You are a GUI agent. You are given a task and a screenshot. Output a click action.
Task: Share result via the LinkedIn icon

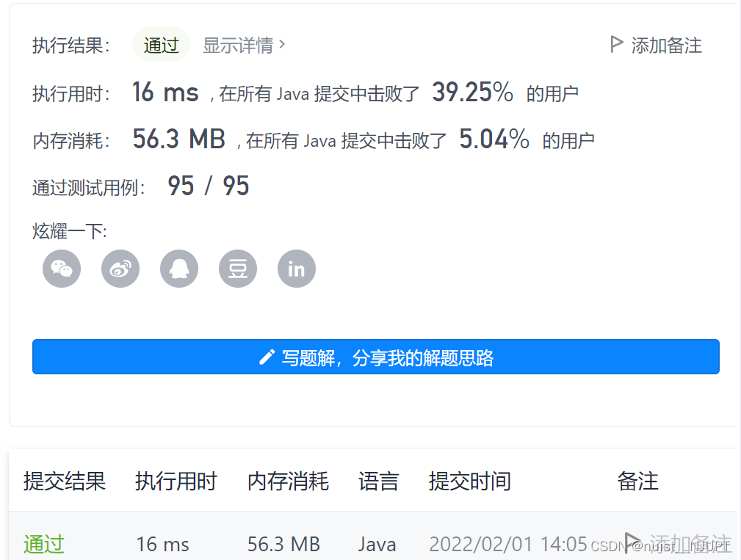pyautogui.click(x=296, y=269)
